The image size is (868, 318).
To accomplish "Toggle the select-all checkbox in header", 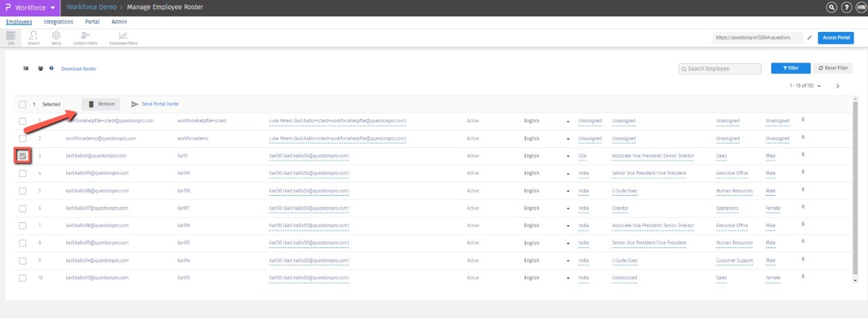I will pos(22,104).
